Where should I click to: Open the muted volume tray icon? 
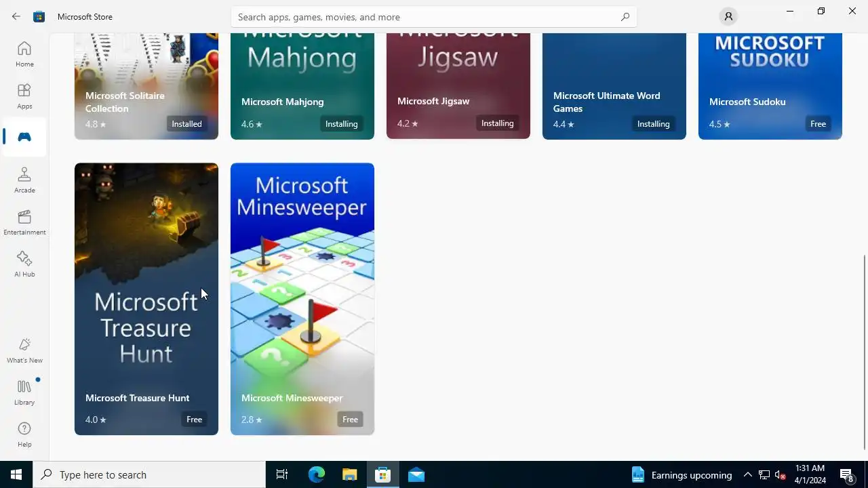click(x=780, y=474)
